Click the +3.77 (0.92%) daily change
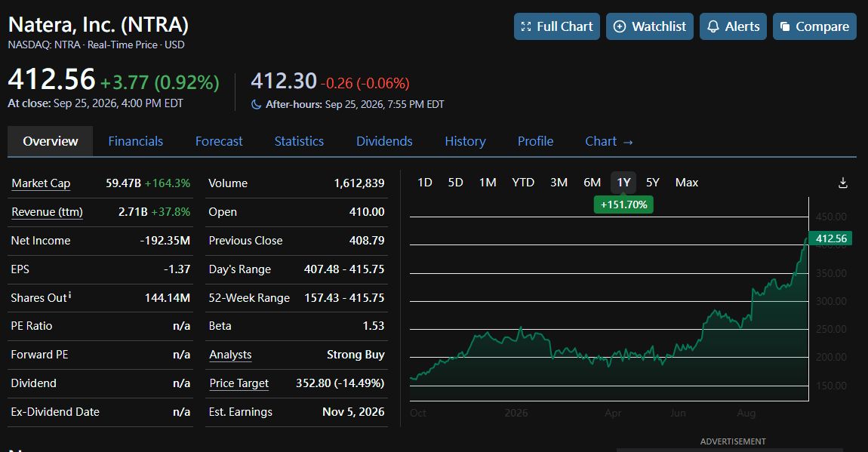Screen dimensions: 868x452 pos(159,82)
